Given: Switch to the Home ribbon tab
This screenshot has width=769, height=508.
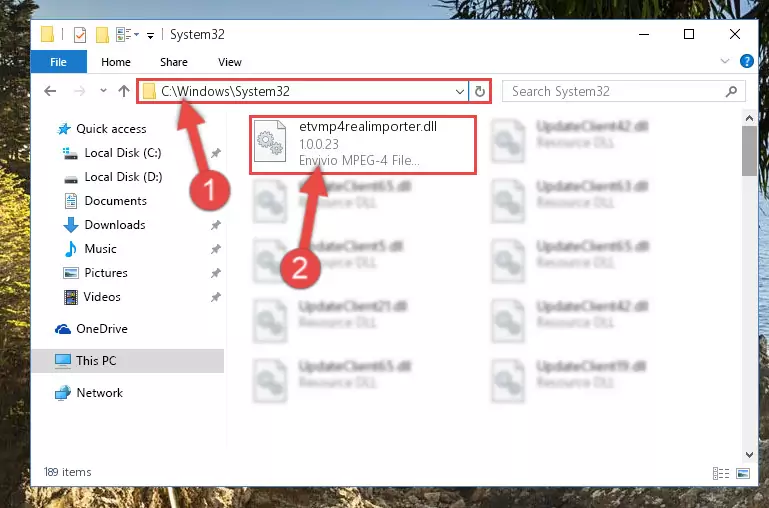Looking at the screenshot, I should (116, 62).
